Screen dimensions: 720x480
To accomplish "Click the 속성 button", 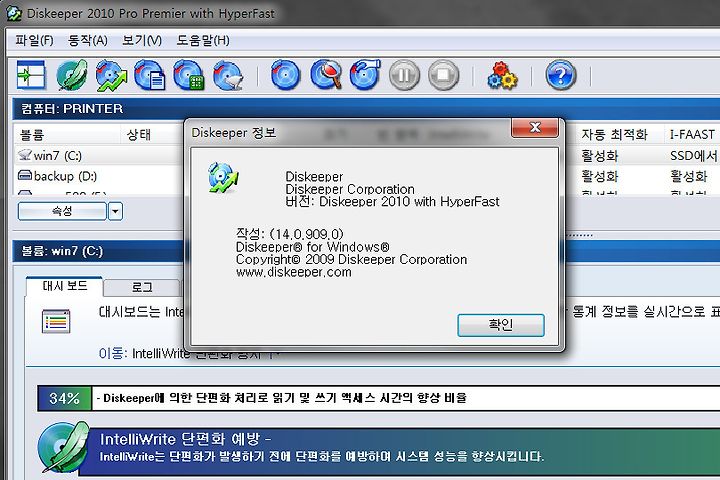I will (62, 211).
